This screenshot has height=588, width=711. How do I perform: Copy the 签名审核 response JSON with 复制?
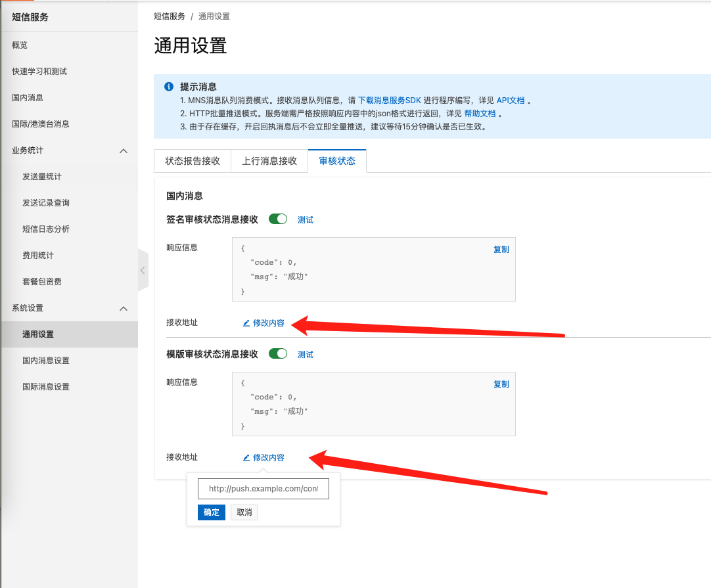click(501, 250)
